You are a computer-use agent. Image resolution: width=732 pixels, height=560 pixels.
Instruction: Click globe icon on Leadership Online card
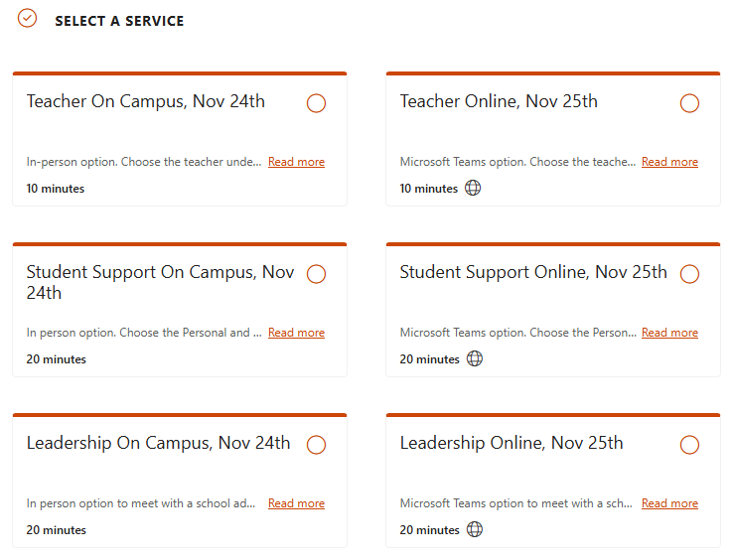pos(475,530)
